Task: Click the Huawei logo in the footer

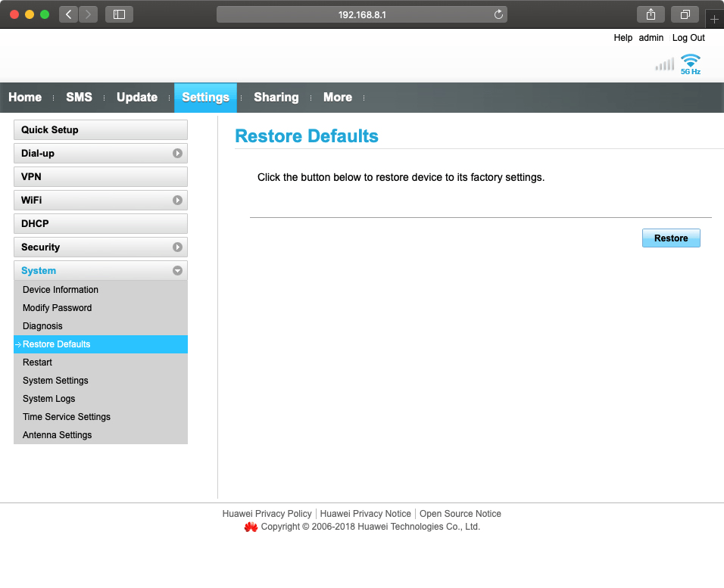Action: pos(251,527)
